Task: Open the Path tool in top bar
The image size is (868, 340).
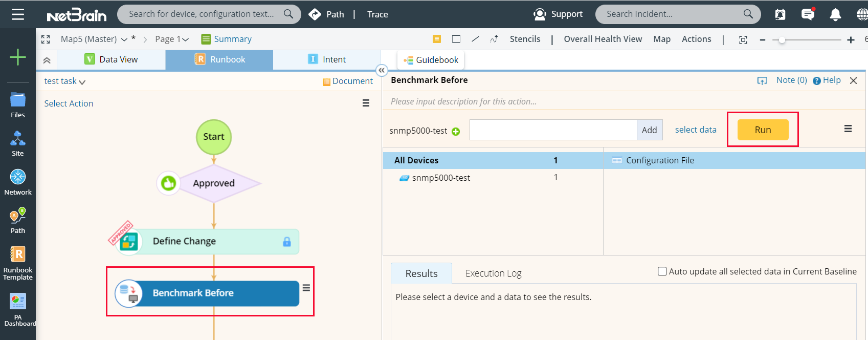Action: tap(326, 14)
